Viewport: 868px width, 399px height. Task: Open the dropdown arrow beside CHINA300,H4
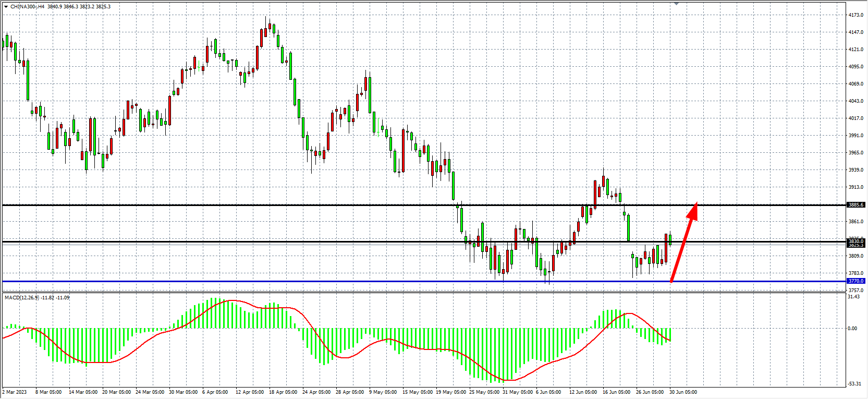pos(6,7)
